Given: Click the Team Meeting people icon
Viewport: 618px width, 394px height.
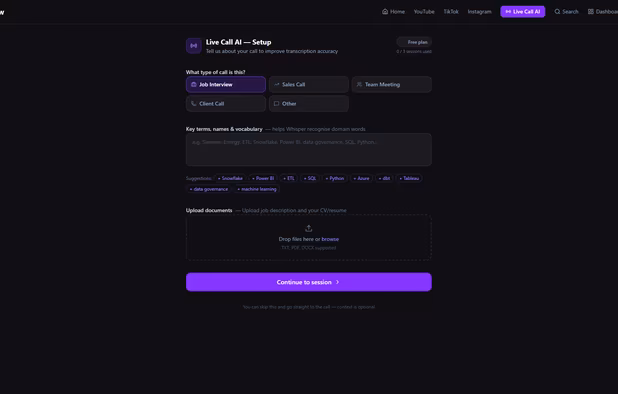Looking at the screenshot, I should (x=359, y=84).
